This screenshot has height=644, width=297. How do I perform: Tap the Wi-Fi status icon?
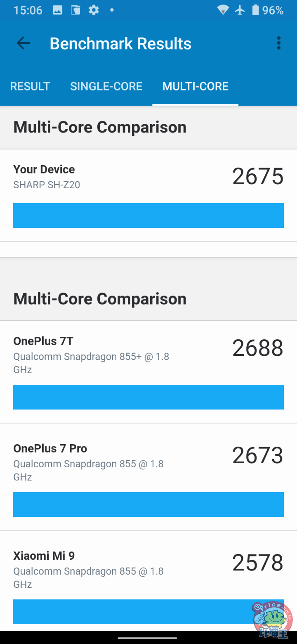223,10
